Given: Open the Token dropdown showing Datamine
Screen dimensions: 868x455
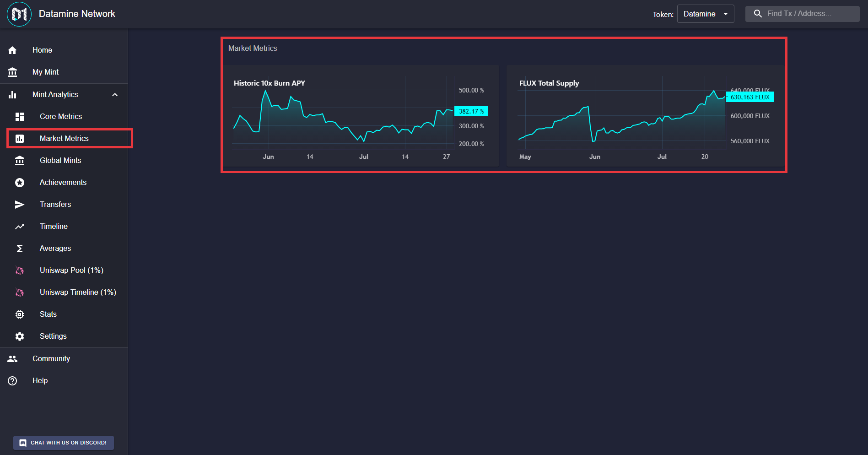Looking at the screenshot, I should (x=706, y=14).
